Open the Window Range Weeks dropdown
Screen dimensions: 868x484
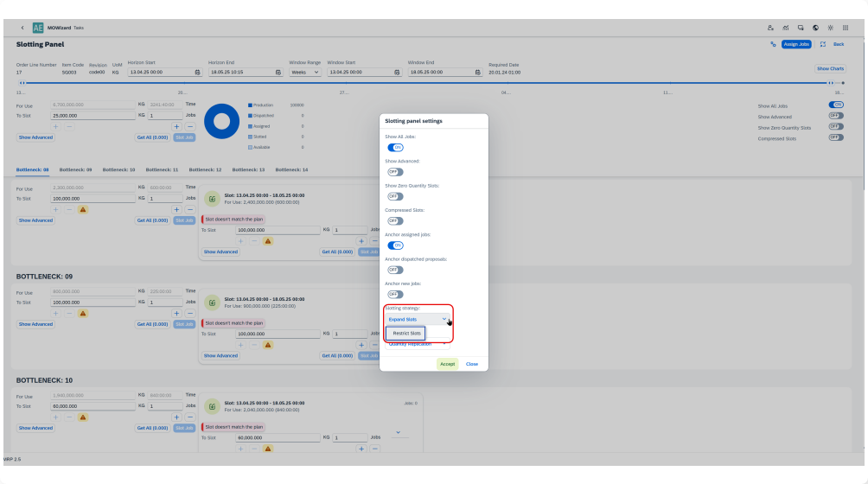[x=304, y=73]
